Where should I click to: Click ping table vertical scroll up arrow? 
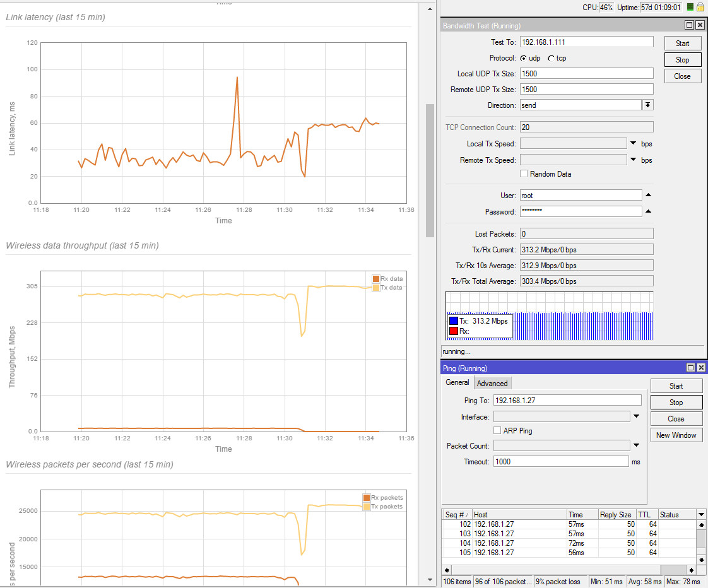[701, 525]
